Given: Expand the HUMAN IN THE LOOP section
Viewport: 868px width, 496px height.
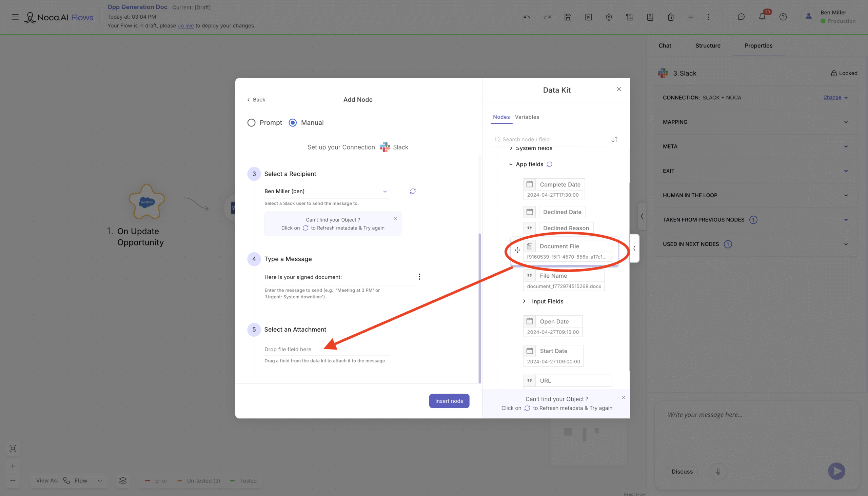Looking at the screenshot, I should click(x=755, y=195).
